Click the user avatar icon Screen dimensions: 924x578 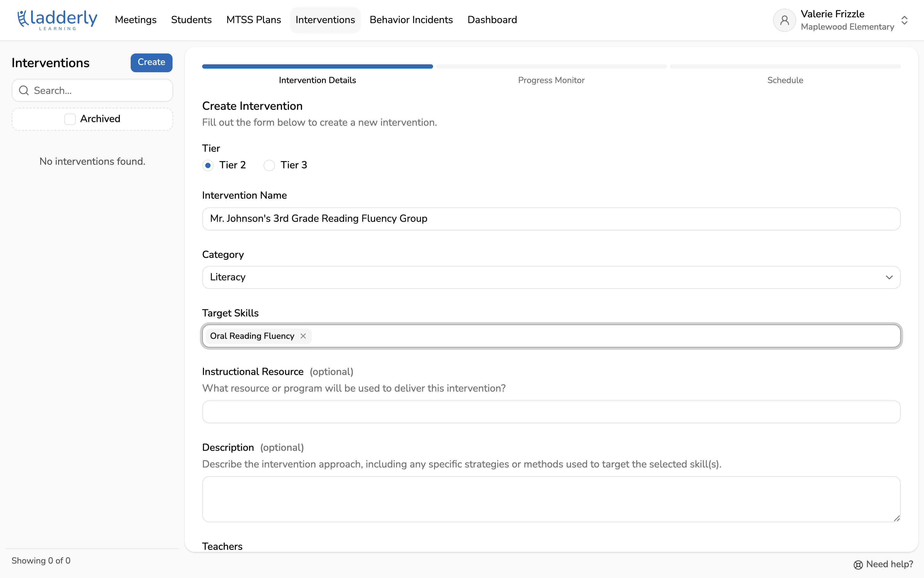point(784,20)
